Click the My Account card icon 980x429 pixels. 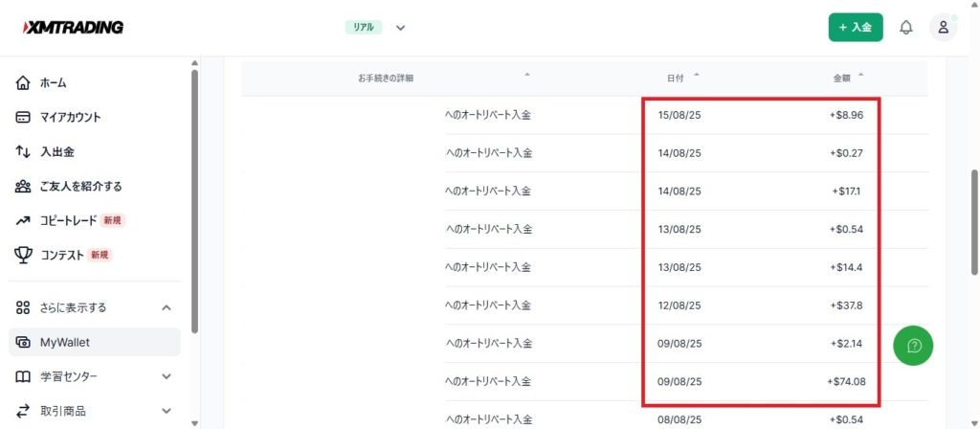[x=24, y=118]
